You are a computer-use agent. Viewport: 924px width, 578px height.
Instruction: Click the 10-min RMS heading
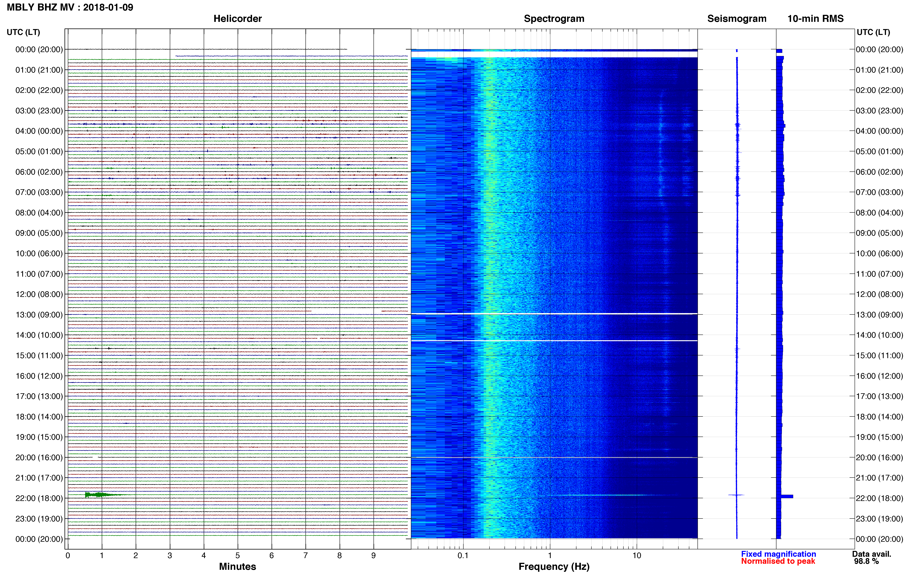tap(816, 19)
